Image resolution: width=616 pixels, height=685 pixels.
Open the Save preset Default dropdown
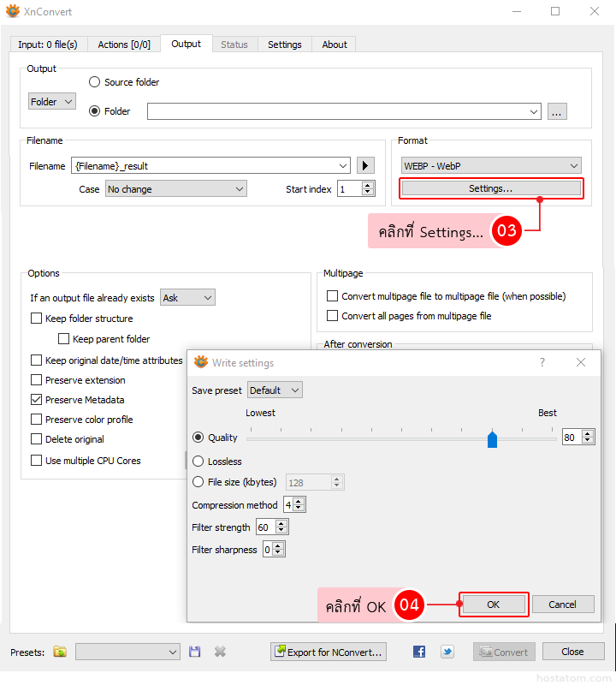(275, 390)
